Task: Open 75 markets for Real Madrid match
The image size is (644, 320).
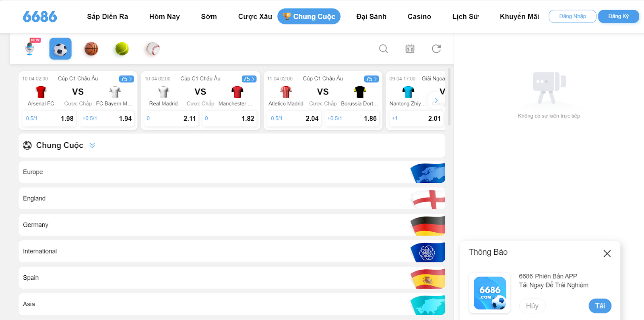Action: click(x=249, y=79)
